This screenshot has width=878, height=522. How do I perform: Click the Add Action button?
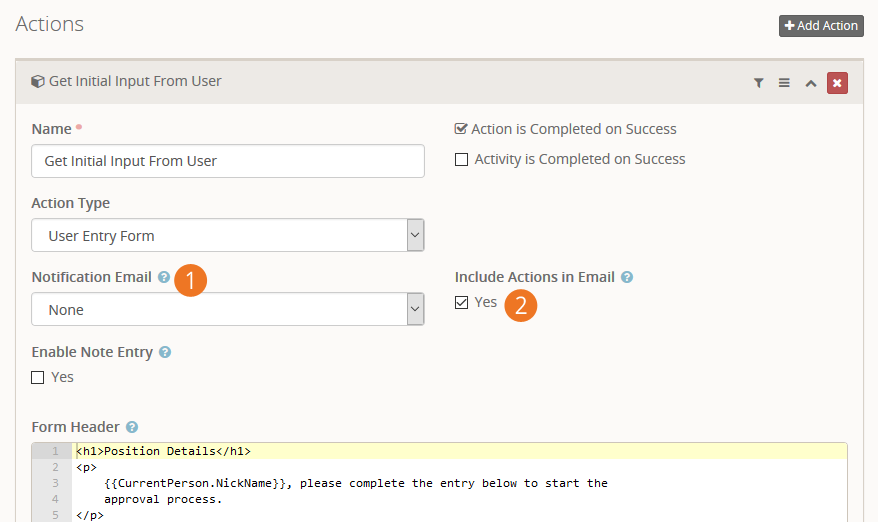(821, 26)
